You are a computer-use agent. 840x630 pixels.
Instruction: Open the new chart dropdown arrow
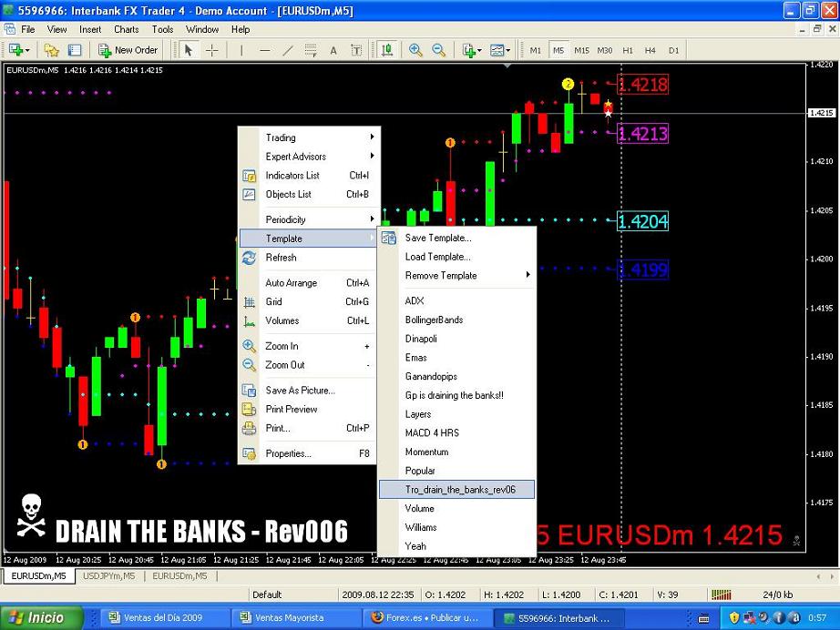(28, 50)
